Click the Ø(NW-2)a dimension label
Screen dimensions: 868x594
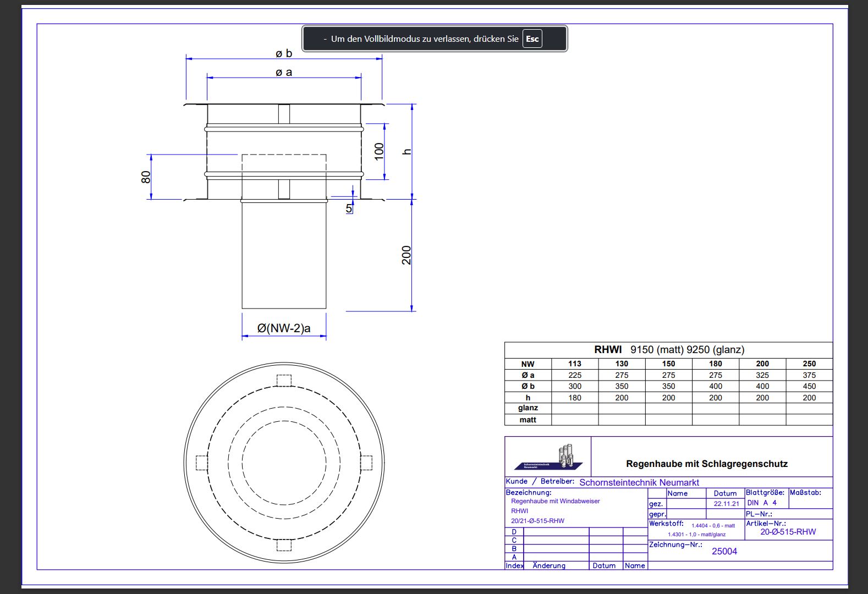pos(284,328)
